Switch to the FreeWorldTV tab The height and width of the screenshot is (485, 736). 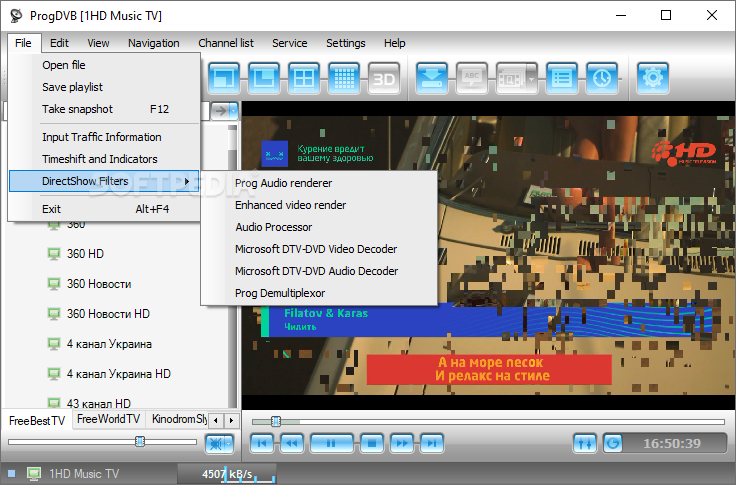[x=108, y=419]
